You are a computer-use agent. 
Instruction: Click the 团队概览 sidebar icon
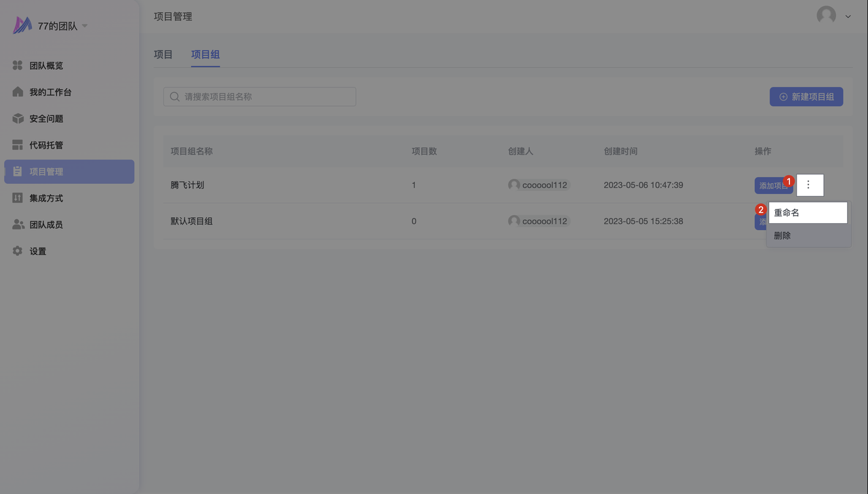tap(18, 66)
